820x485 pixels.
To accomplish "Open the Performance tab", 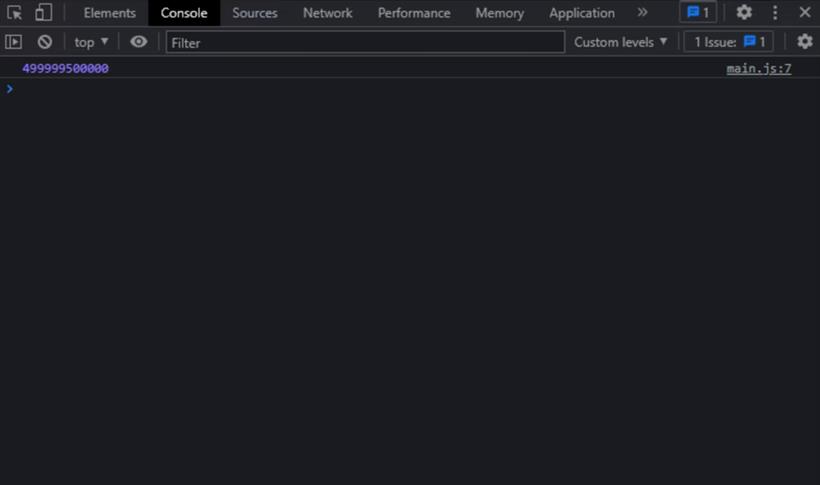I will pyautogui.click(x=414, y=13).
